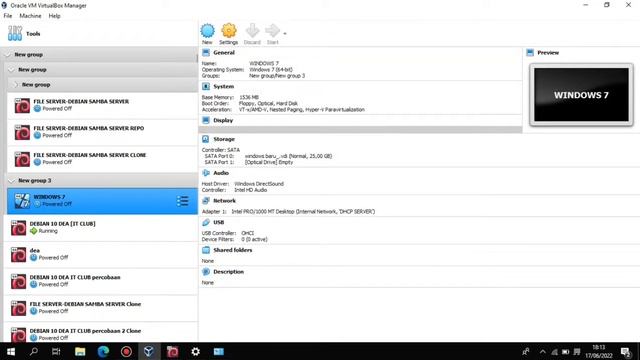Viewport: 640px width, 360px height.
Task: Click the New virtual machine icon
Action: tap(207, 31)
